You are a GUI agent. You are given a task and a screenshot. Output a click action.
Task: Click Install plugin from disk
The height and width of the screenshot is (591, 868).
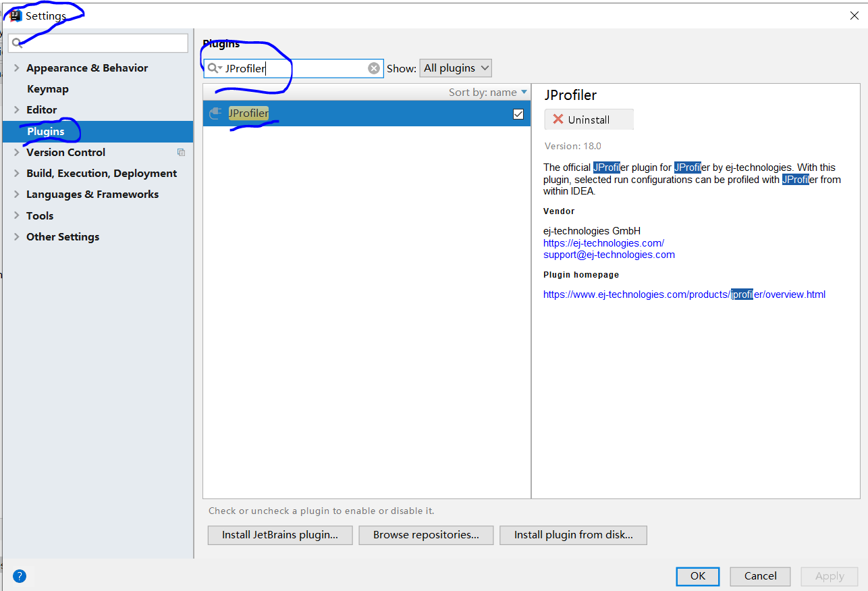click(573, 535)
